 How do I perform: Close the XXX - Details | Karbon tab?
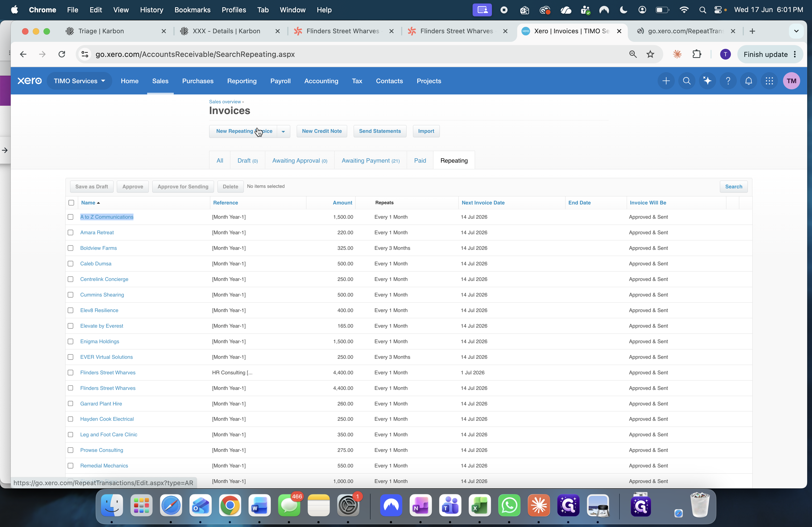coord(278,31)
